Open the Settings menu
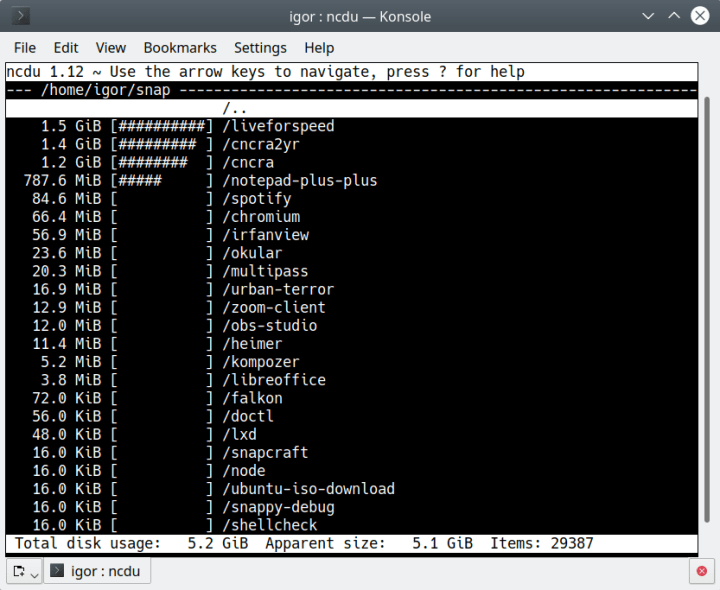The height and width of the screenshot is (590, 720). coord(260,48)
